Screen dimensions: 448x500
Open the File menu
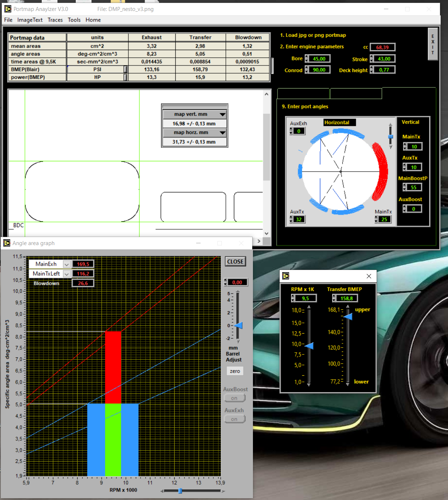pyautogui.click(x=8, y=20)
